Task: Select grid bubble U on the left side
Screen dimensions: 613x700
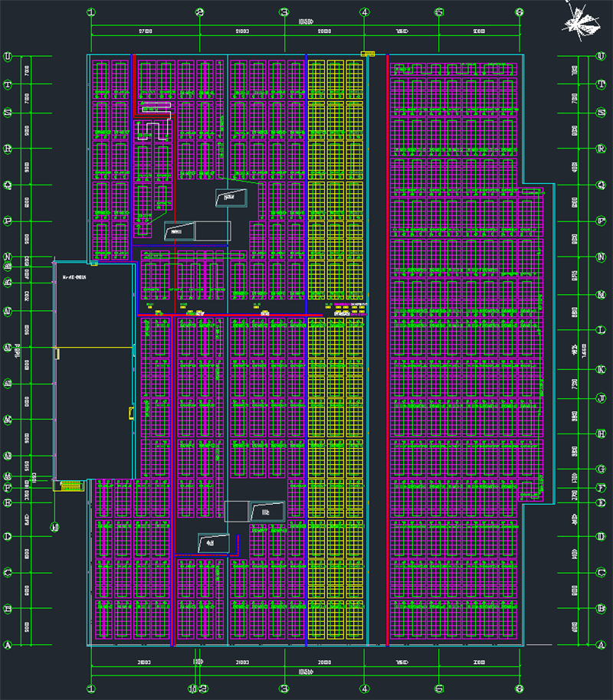Action: 8,57
